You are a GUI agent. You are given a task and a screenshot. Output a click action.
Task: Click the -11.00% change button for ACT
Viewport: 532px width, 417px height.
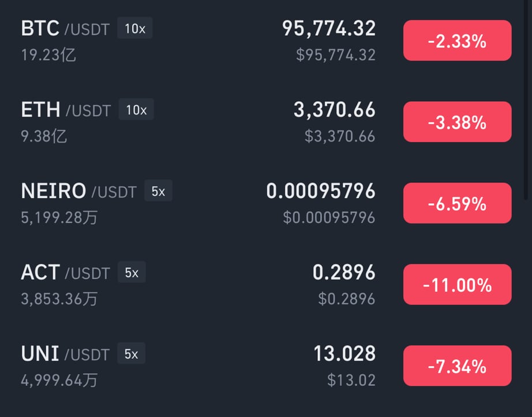coord(458,285)
